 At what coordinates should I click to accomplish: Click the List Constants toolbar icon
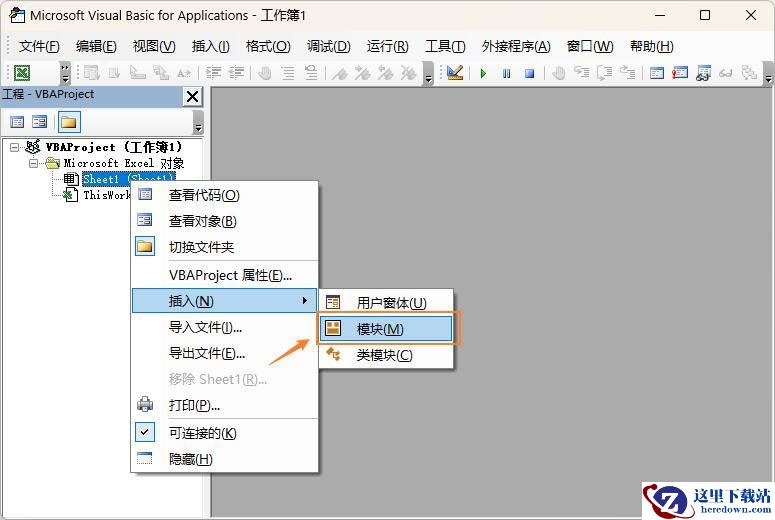click(x=114, y=73)
